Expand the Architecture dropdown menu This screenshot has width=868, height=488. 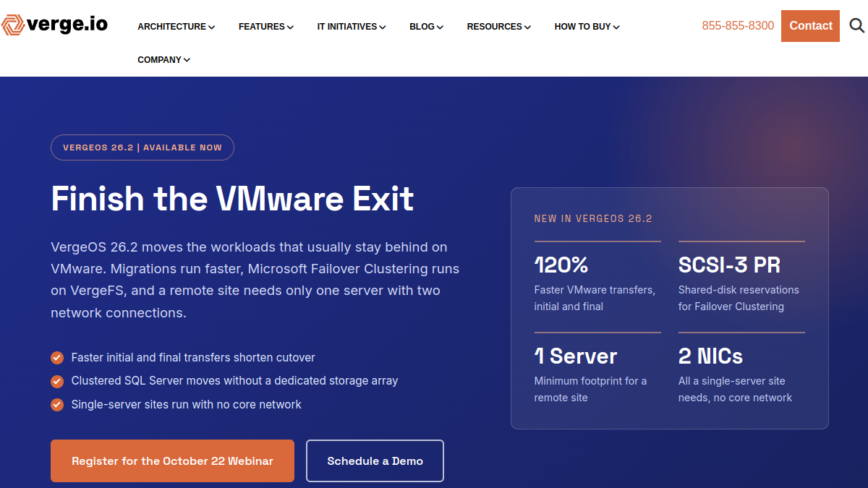(176, 27)
